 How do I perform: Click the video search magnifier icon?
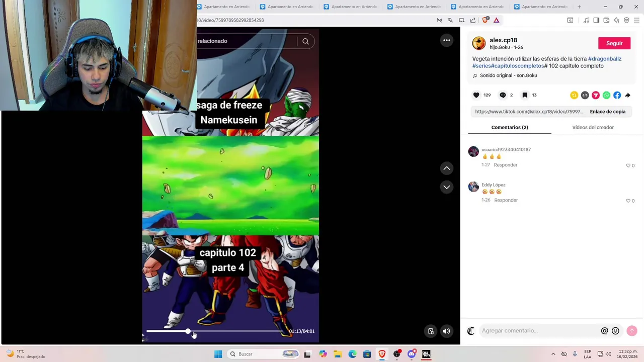click(x=305, y=41)
